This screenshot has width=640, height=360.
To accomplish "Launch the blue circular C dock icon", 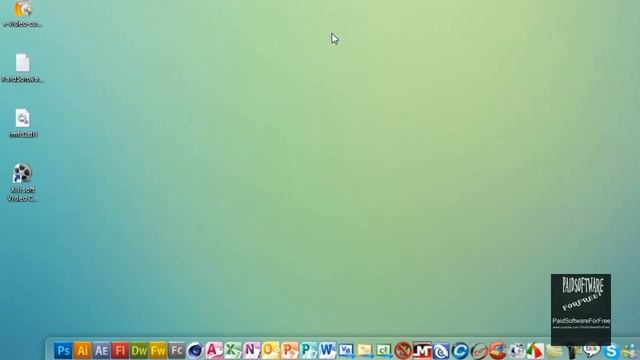I will 460,351.
